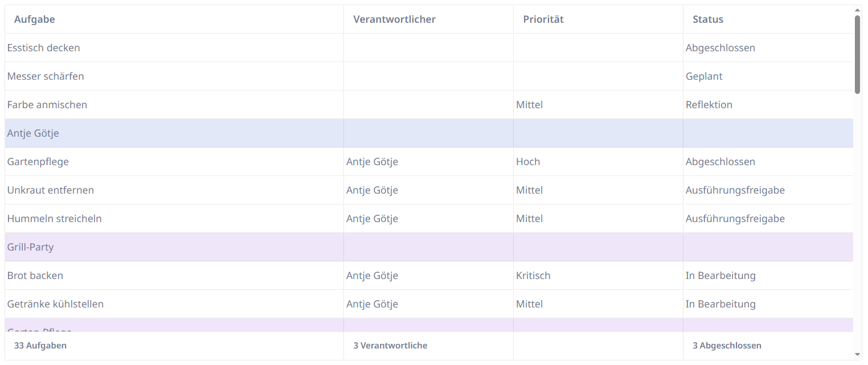The image size is (868, 365).
Task: Click the Ausführungsfreigabe status of Unkraut entfernen
Action: pyautogui.click(x=735, y=190)
